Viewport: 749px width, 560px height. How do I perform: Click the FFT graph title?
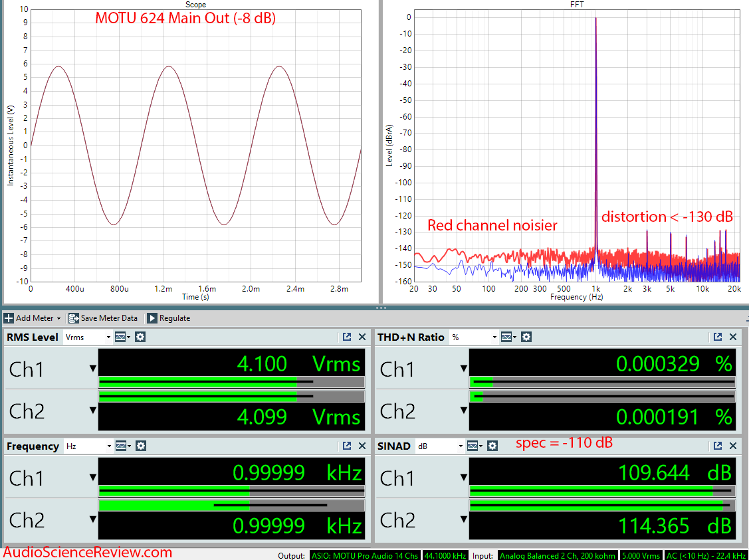coord(577,4)
